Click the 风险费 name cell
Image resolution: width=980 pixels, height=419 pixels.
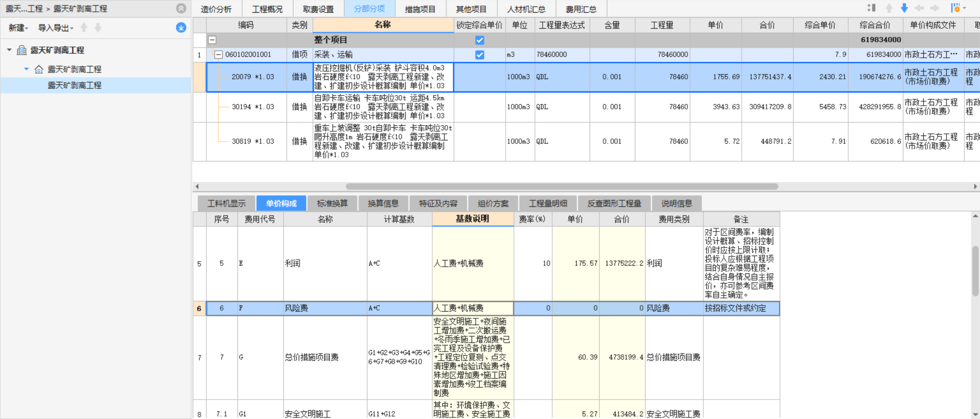(x=325, y=308)
